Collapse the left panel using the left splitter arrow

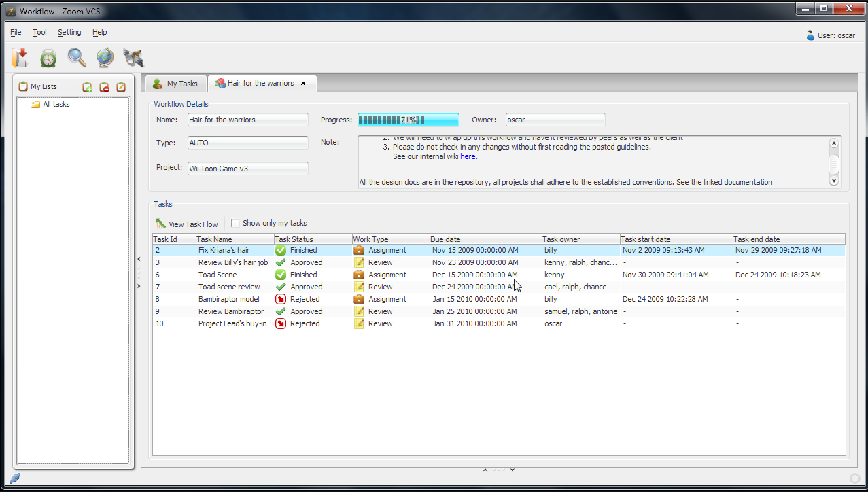(x=138, y=258)
